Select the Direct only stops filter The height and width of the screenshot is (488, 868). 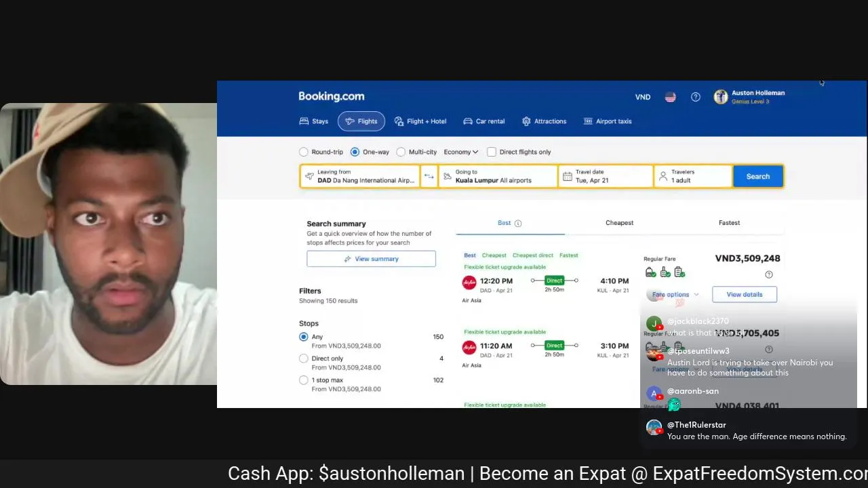pos(304,359)
